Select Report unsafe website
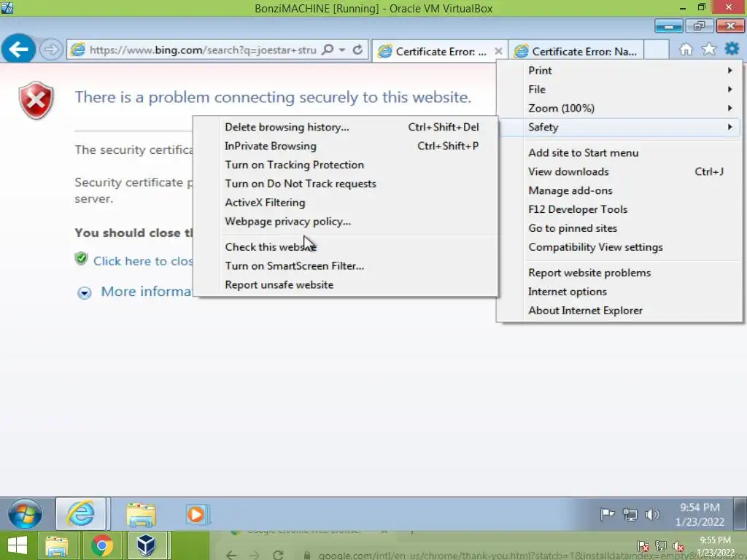Screen dimensions: 747x560 point(345,285)
